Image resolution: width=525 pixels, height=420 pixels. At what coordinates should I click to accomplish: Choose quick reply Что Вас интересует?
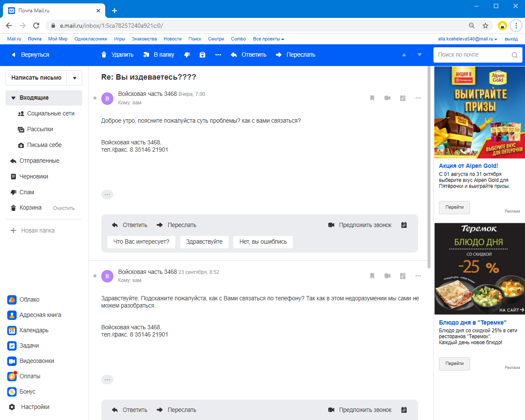click(x=141, y=242)
